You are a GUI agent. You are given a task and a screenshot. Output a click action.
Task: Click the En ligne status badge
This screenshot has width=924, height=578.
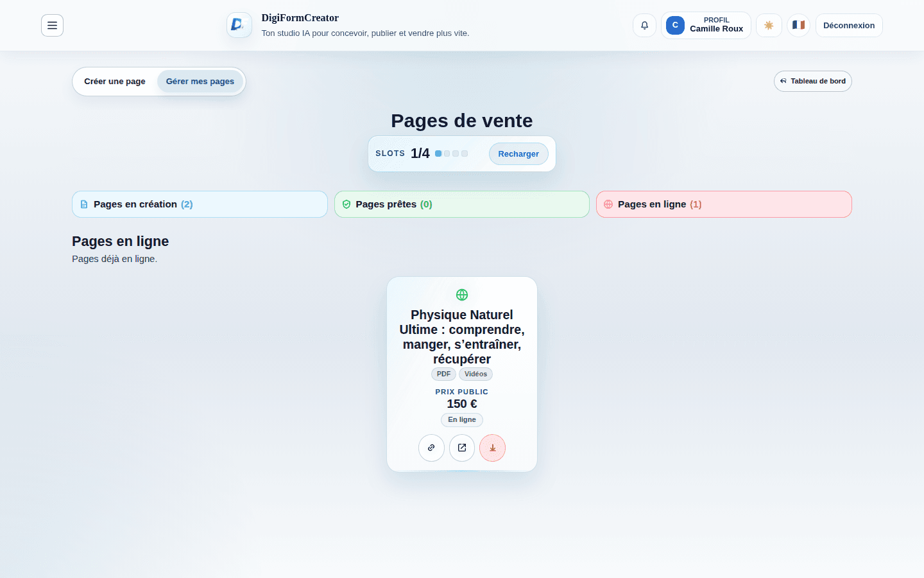[x=462, y=420]
